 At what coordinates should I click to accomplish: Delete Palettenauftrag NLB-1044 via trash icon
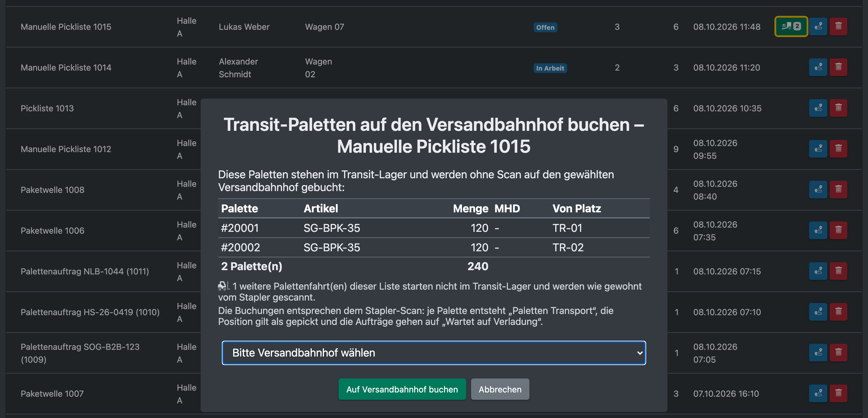(838, 271)
